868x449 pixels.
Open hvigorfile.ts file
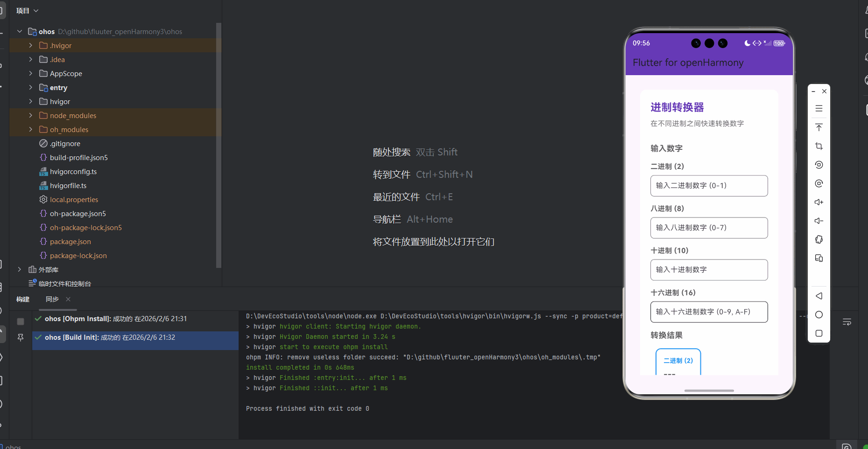(68, 186)
